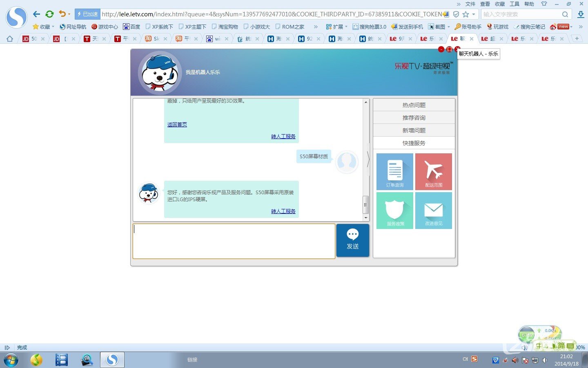Open the ROM之家 bookmark
Screen dimensions: 588x368
290,27
